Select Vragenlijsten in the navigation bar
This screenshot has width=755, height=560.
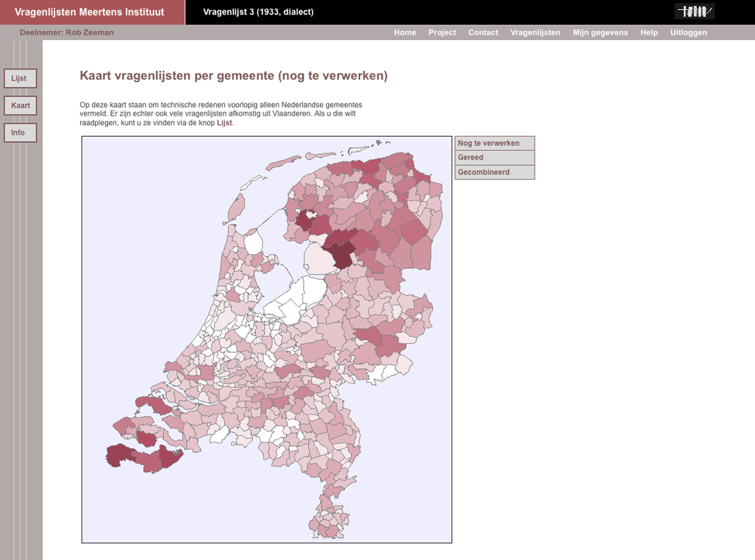pos(535,32)
